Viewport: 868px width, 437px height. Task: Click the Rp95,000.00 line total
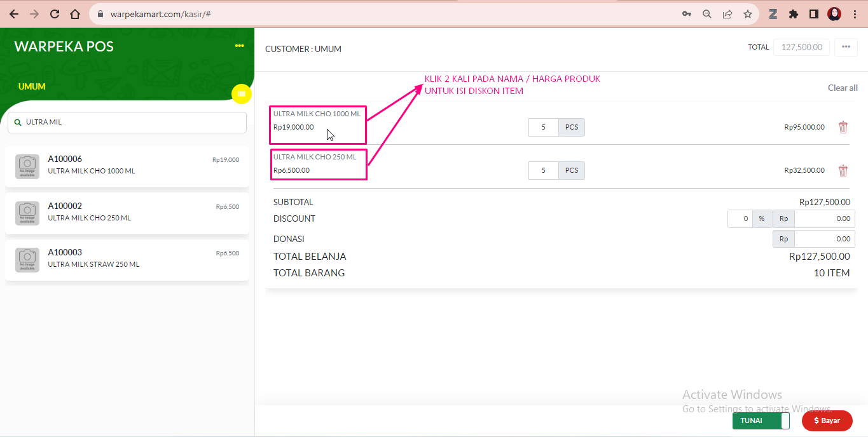click(x=804, y=127)
